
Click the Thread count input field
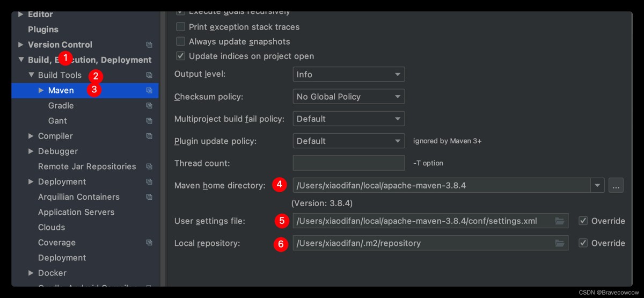(348, 163)
